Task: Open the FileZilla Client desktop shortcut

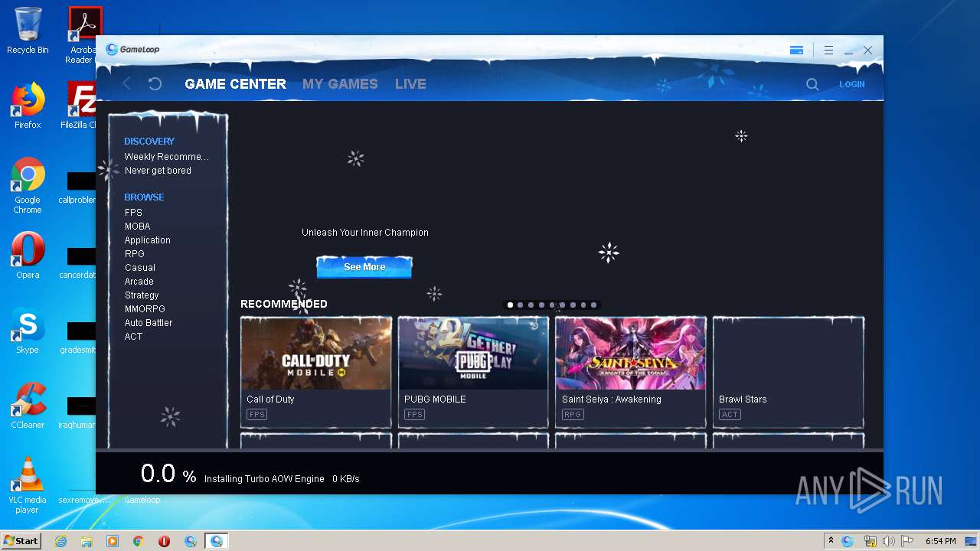Action: pos(80,106)
